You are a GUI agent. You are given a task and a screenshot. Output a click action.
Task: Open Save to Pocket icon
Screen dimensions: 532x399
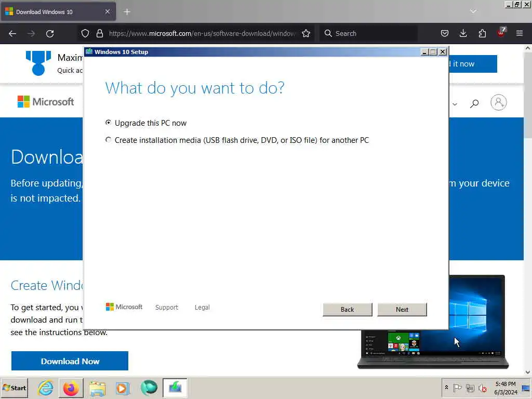pyautogui.click(x=445, y=33)
